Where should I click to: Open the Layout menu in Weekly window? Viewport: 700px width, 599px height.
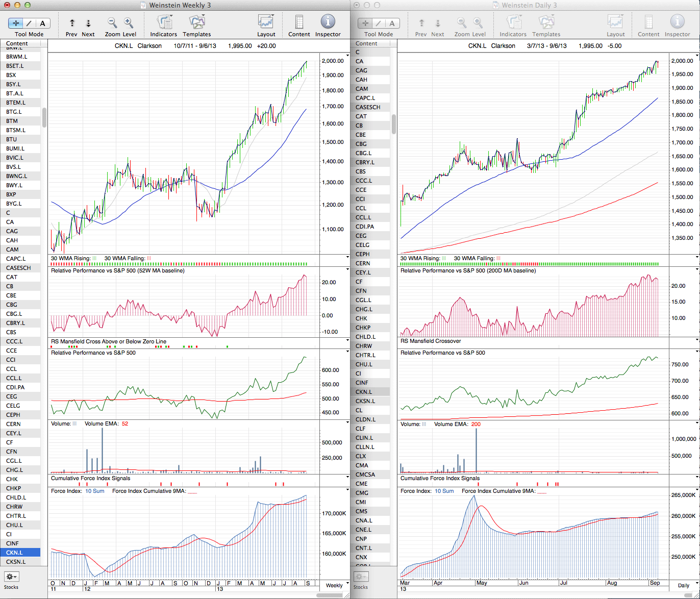click(x=266, y=23)
